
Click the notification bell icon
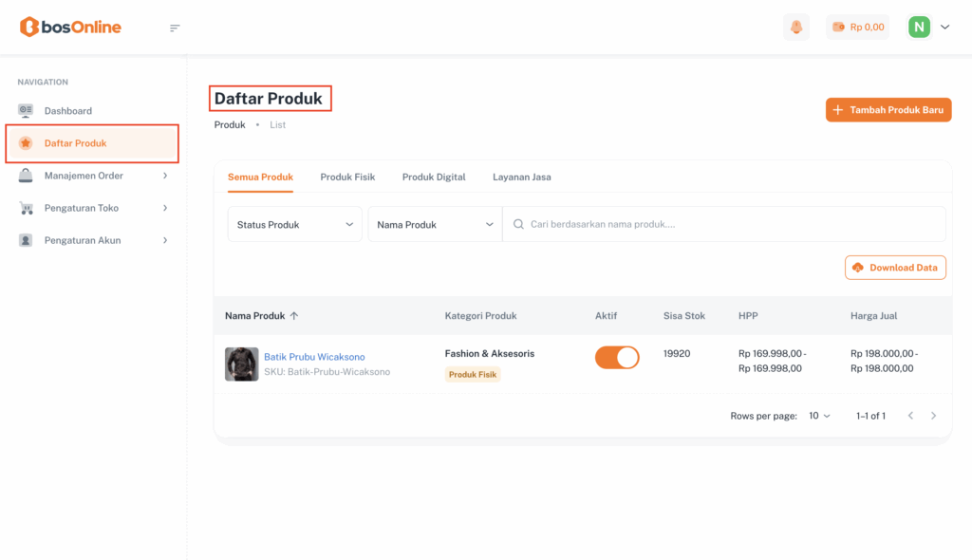pyautogui.click(x=796, y=28)
